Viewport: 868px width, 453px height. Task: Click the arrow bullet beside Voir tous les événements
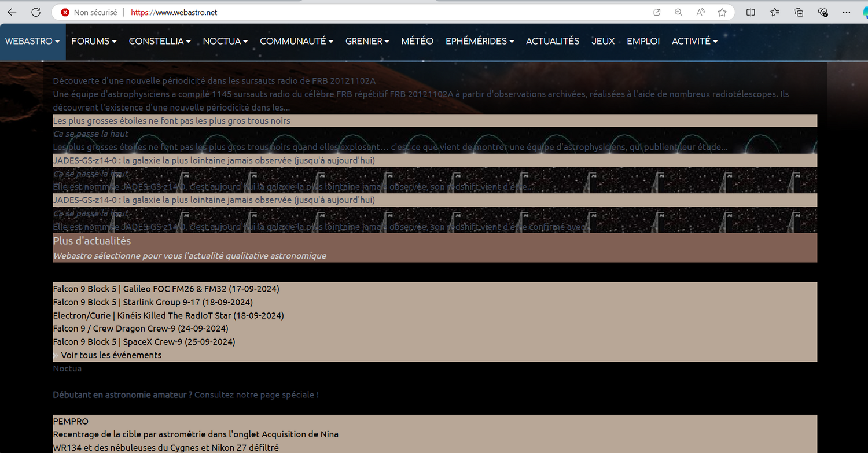[56, 355]
